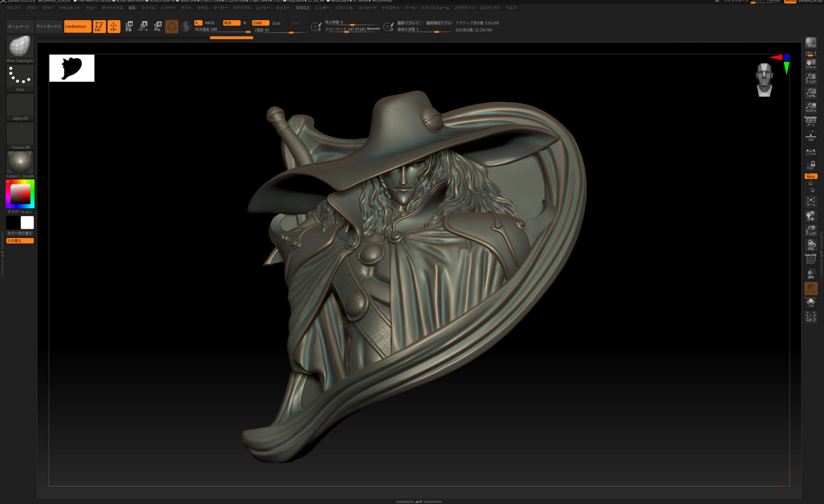Select the Move (移動) gizmo icon in top toolbar
Viewport: 824px width, 504px height.
coord(129,26)
